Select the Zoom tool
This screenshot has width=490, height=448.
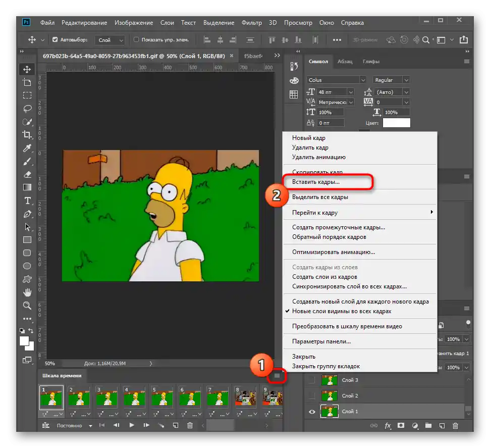27,306
